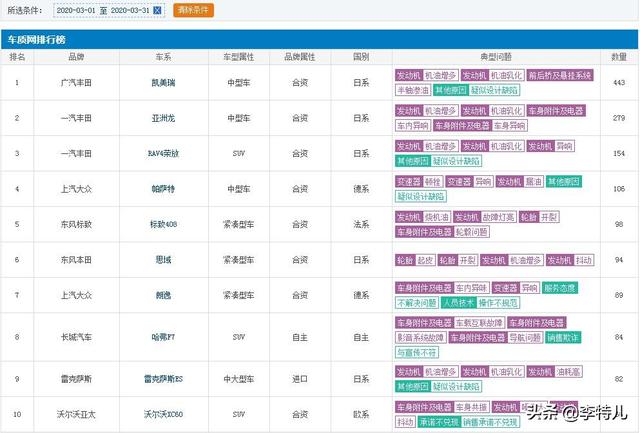640x433 pixels.
Task: Click the complaint count 279
Action: pyautogui.click(x=619, y=118)
